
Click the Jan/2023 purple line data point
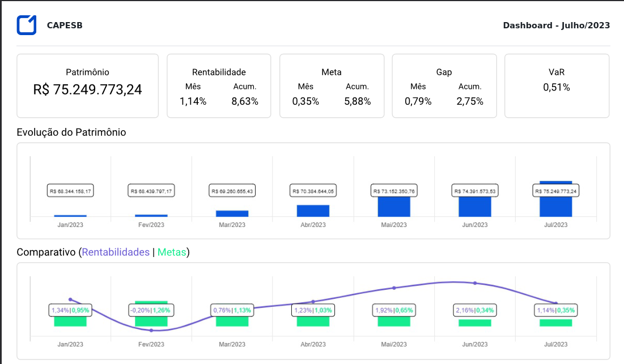(x=70, y=299)
